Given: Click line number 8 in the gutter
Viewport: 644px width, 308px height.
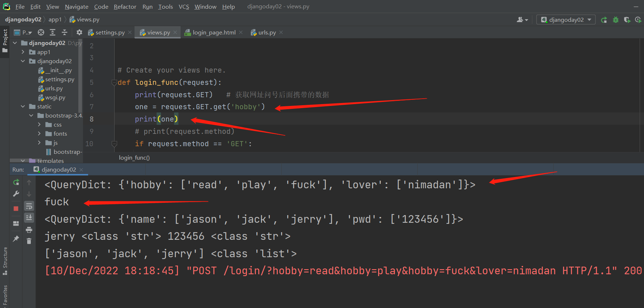Looking at the screenshot, I should (x=91, y=119).
